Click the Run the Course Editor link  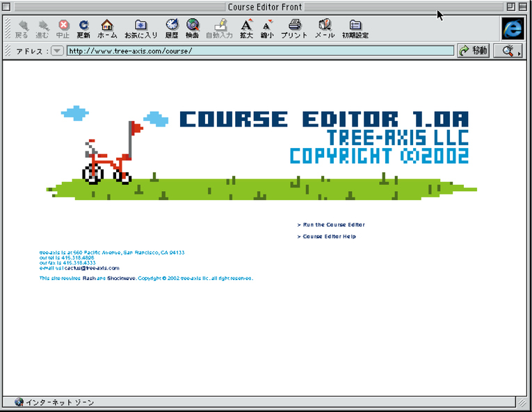click(333, 225)
